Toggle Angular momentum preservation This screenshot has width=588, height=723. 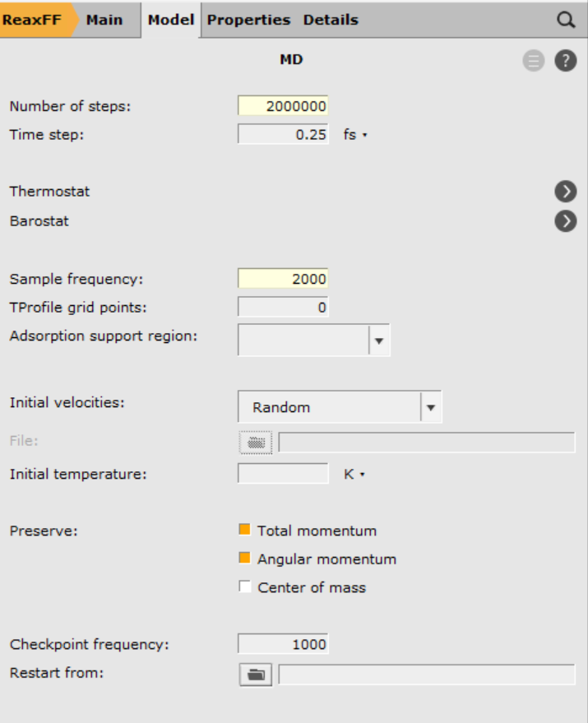pyautogui.click(x=244, y=558)
